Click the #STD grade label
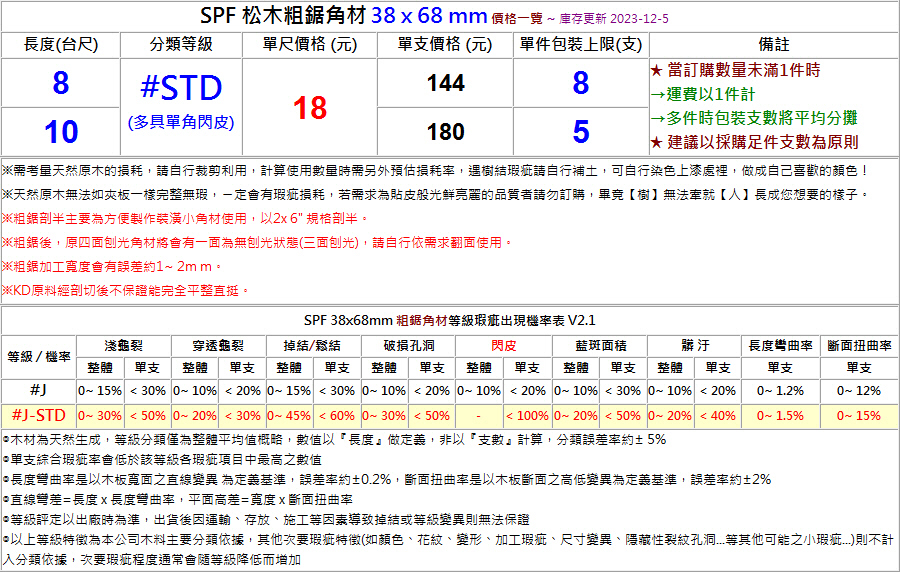Viewport: 900px width, 572px height. (181, 88)
